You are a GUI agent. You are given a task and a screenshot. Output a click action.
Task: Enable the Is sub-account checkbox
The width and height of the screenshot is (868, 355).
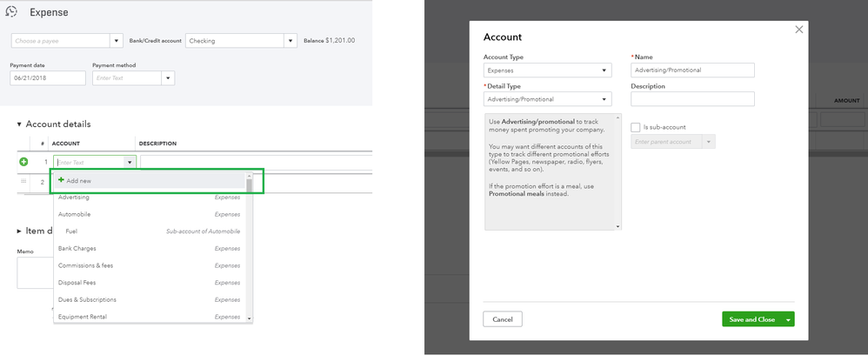(636, 127)
